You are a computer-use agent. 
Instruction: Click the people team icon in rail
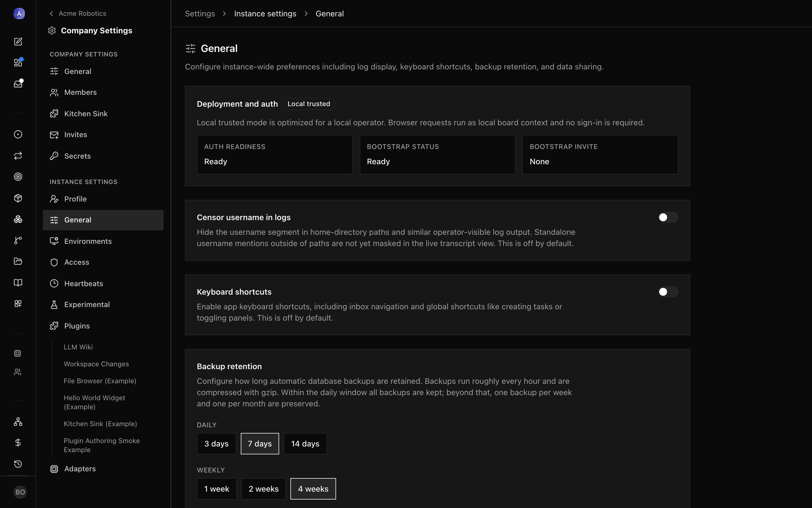coord(17,372)
